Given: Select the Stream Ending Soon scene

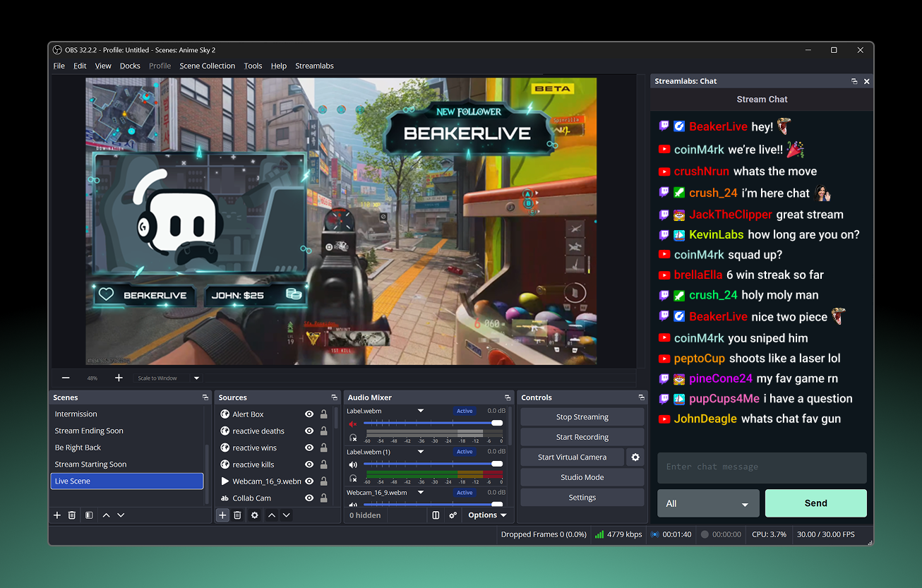Looking at the screenshot, I should click(127, 431).
